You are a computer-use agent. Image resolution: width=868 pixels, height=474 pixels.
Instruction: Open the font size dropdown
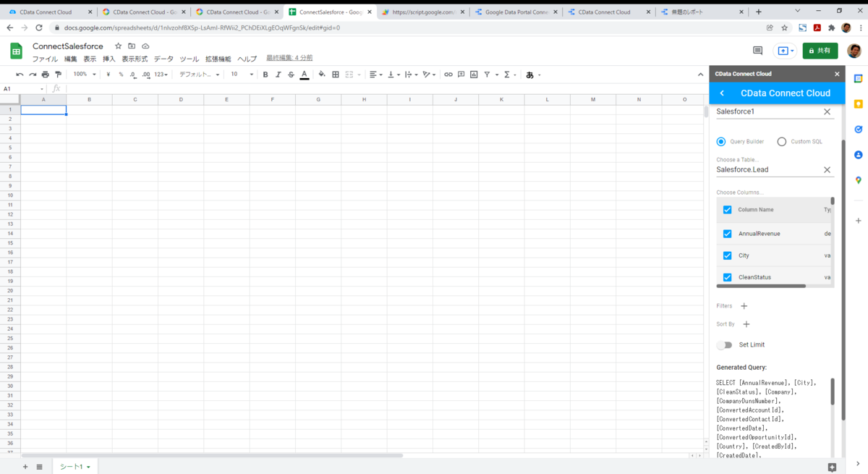tap(242, 75)
